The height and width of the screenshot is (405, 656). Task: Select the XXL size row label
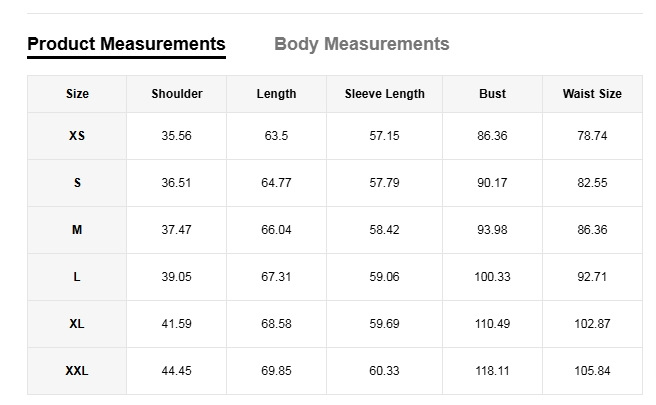pyautogui.click(x=77, y=371)
